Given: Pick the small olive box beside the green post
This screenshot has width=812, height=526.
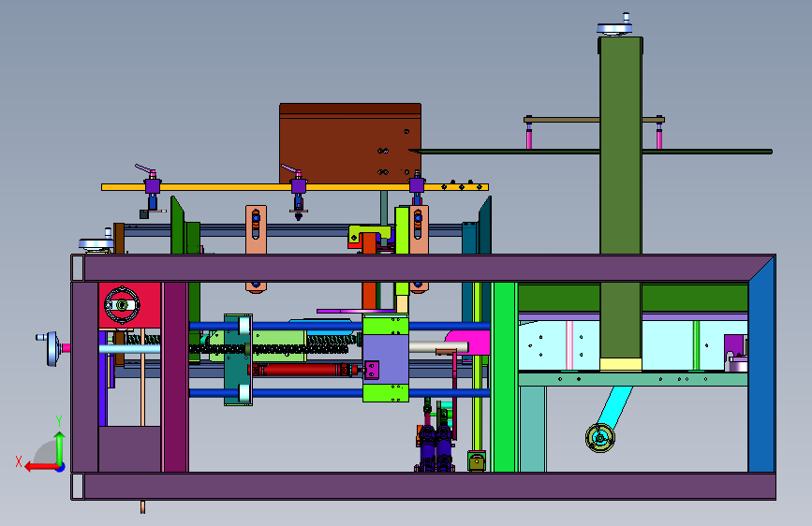Looking at the screenshot, I should coord(477,460).
